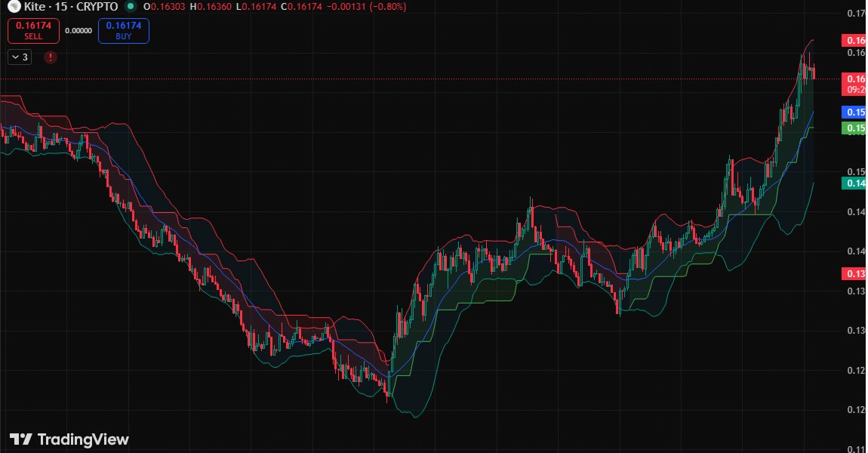Click the 0.00000 spread value

coord(78,30)
